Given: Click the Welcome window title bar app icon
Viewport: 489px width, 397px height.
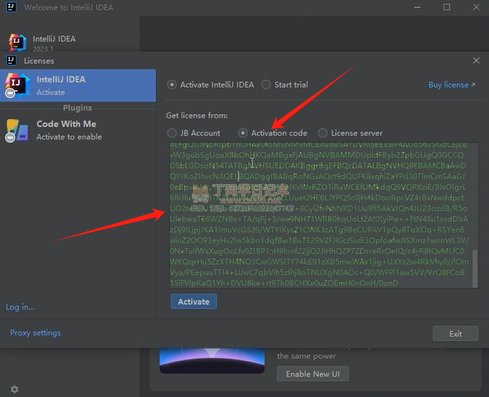Looking at the screenshot, I should (x=11, y=7).
